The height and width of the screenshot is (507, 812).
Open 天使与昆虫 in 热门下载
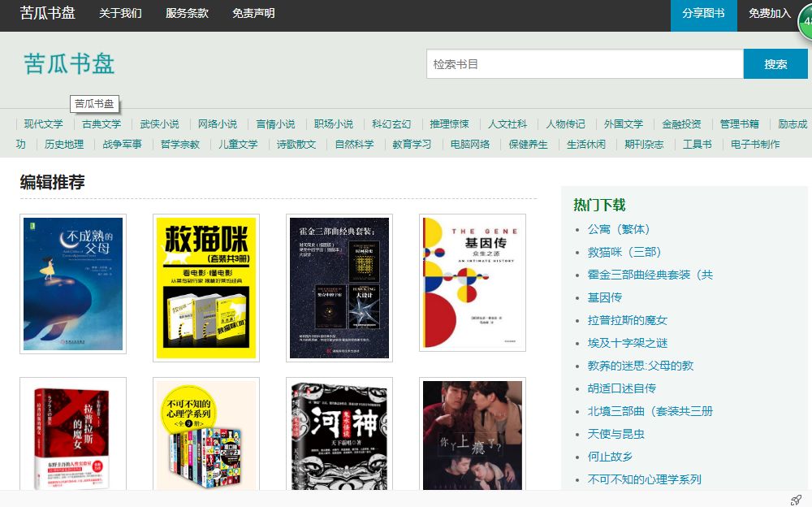(616, 435)
